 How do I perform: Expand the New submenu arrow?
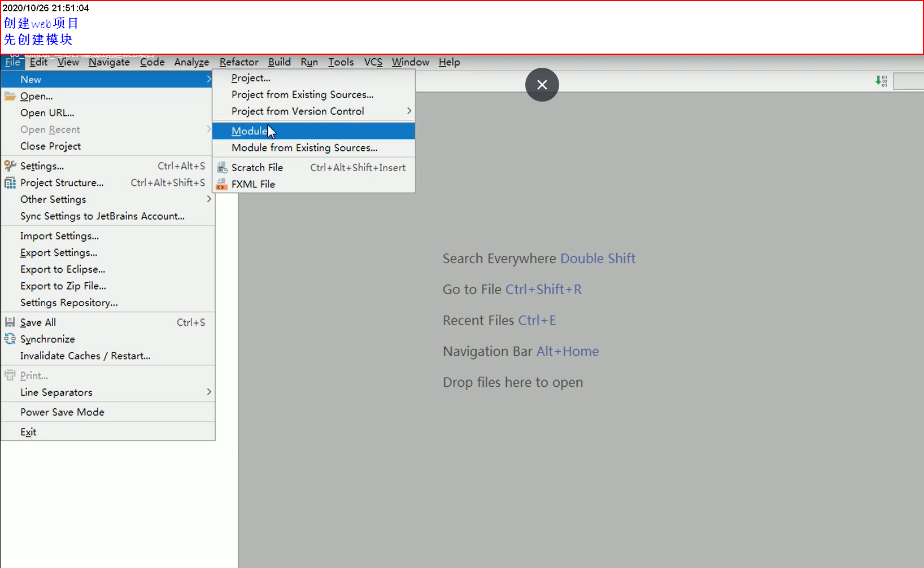[x=208, y=79]
